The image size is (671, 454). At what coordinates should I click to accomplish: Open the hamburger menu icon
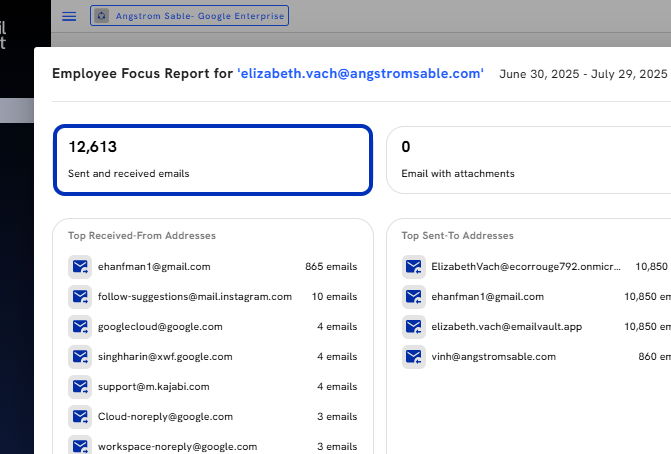click(69, 16)
